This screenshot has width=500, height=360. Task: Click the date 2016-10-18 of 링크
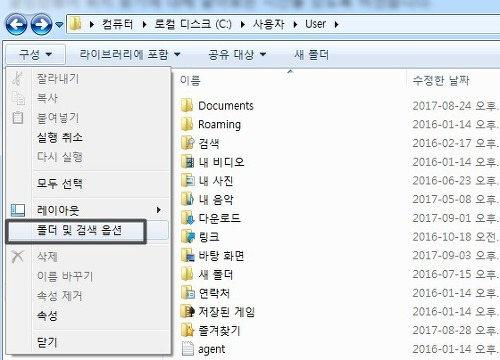pyautogui.click(x=442, y=237)
